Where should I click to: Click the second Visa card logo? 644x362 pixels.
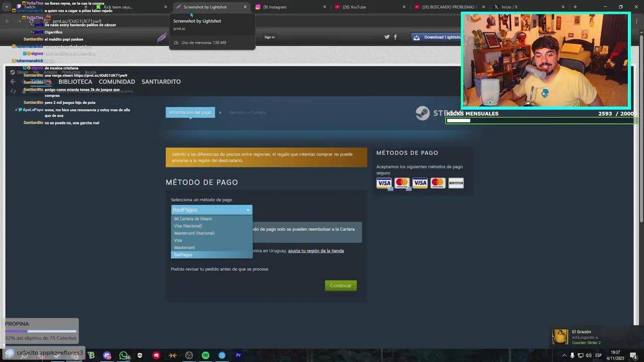tap(420, 183)
